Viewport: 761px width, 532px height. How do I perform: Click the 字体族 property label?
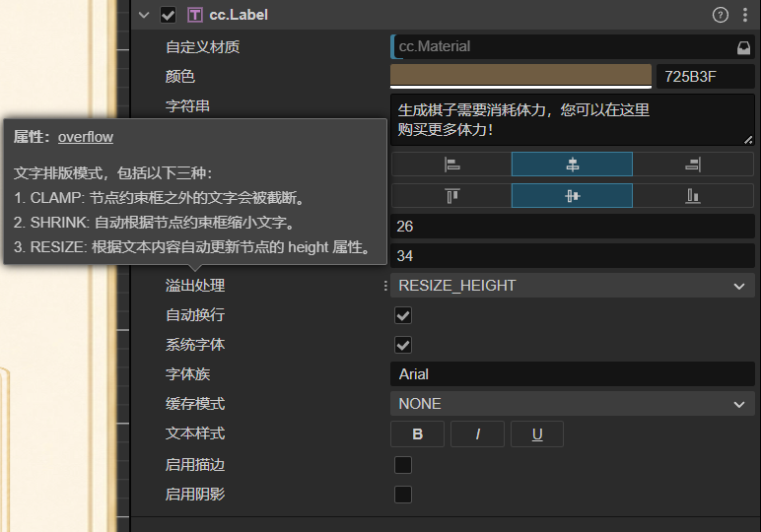pos(187,374)
